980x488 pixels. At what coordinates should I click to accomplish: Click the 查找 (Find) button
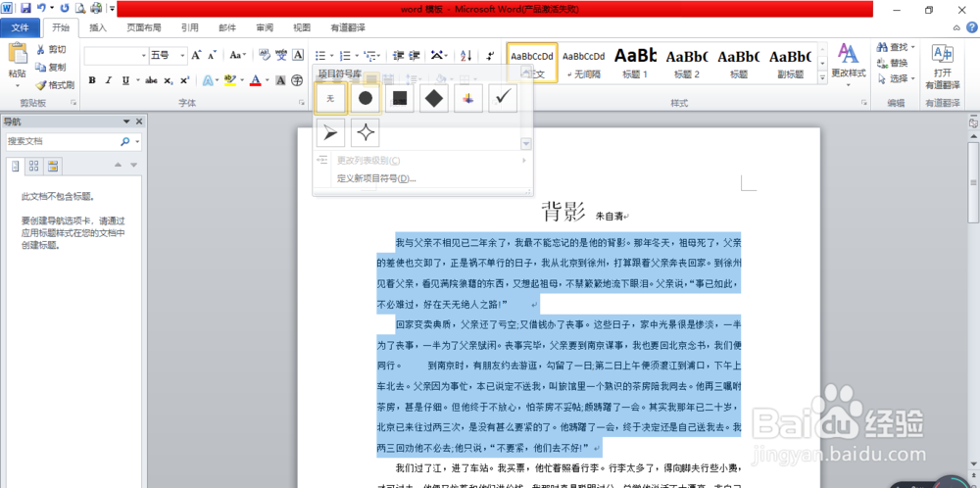(x=895, y=47)
